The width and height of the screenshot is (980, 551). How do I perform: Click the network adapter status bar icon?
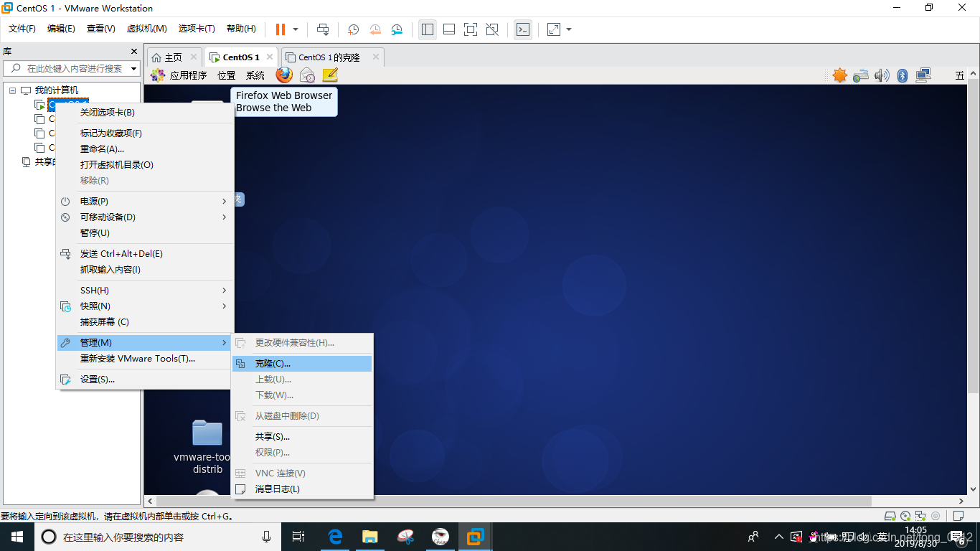click(920, 516)
